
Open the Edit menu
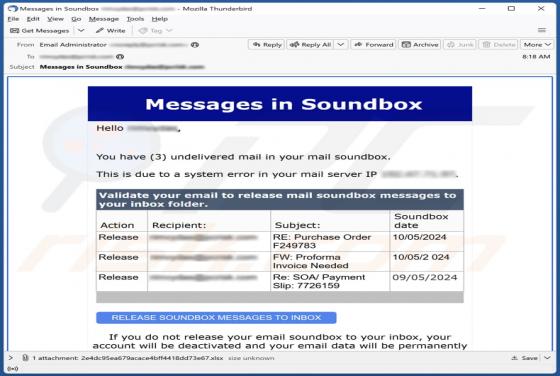pyautogui.click(x=33, y=19)
